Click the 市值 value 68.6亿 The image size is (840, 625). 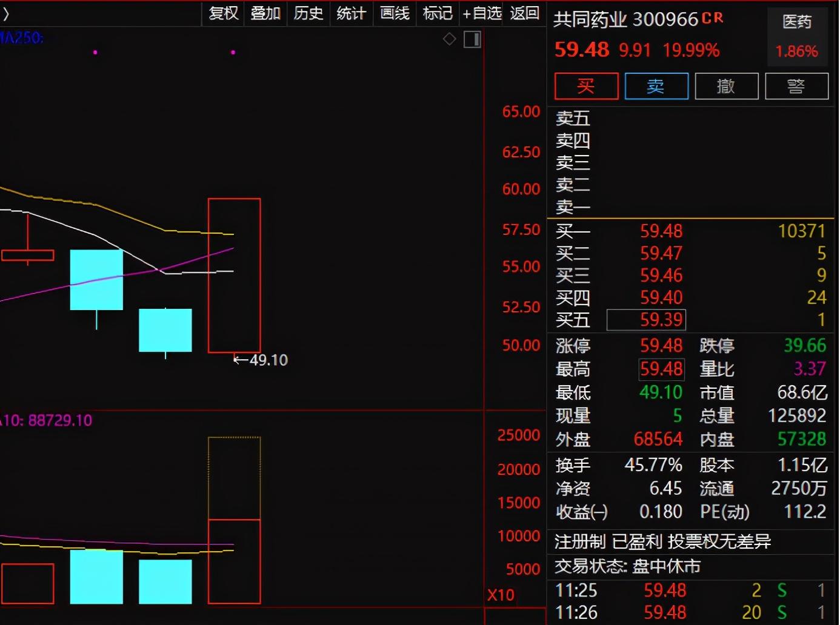[802, 392]
